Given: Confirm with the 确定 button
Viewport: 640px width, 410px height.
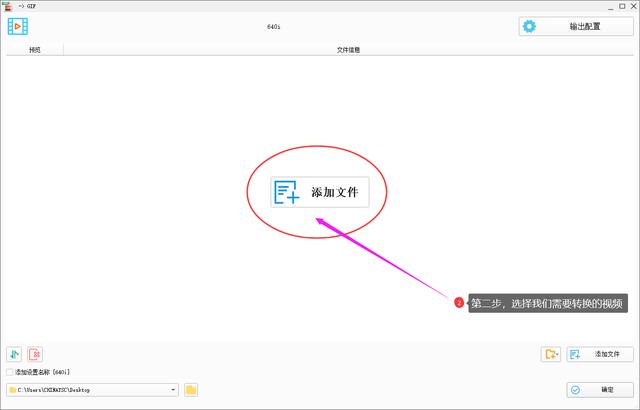Looking at the screenshot, I should 600,389.
